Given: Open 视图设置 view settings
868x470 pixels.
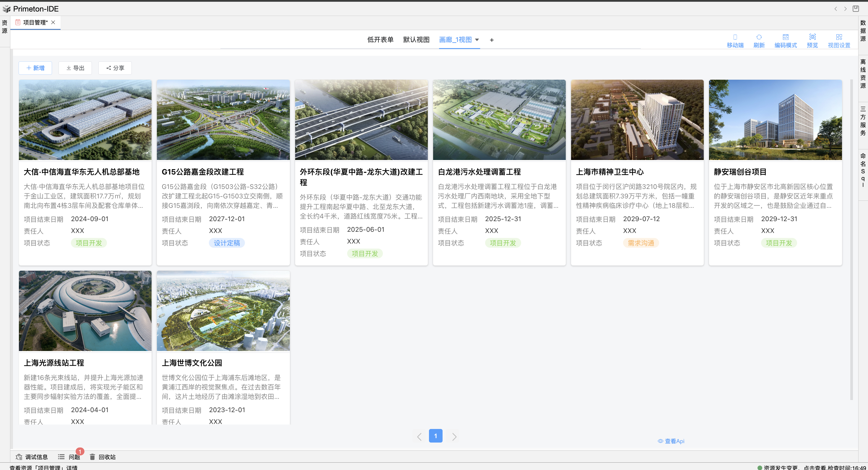Looking at the screenshot, I should [x=839, y=40].
